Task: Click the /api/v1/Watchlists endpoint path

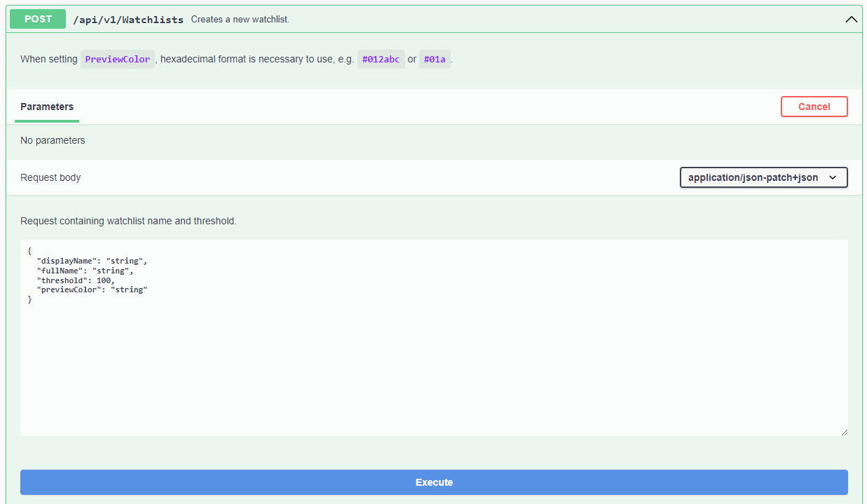Action: coord(128,20)
